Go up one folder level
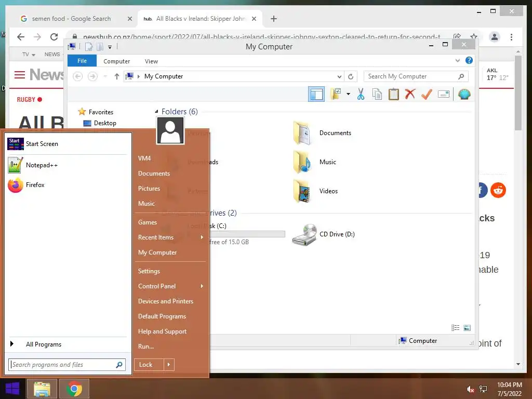 pyautogui.click(x=117, y=76)
